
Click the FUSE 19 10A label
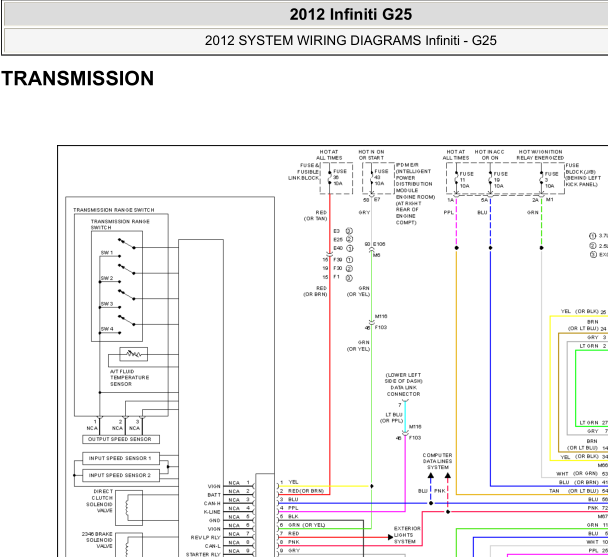pyautogui.click(x=501, y=180)
